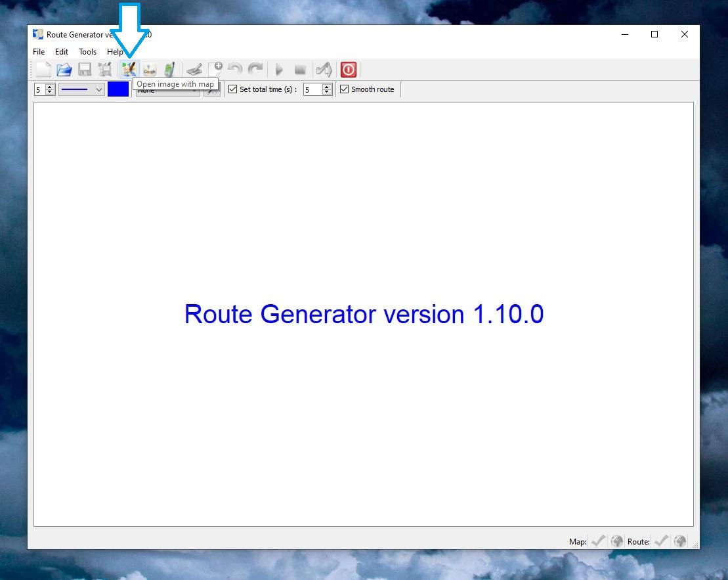728x580 pixels.
Task: Toggle the Smooth route checkbox
Action: (x=344, y=89)
